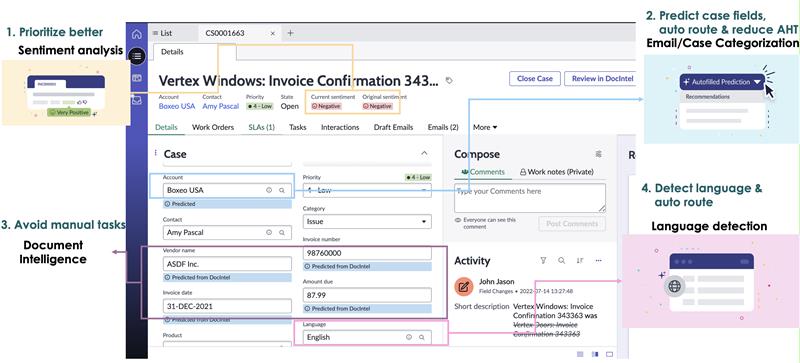Open the Boxeo USA account link
The image size is (800, 363).
[x=177, y=106]
